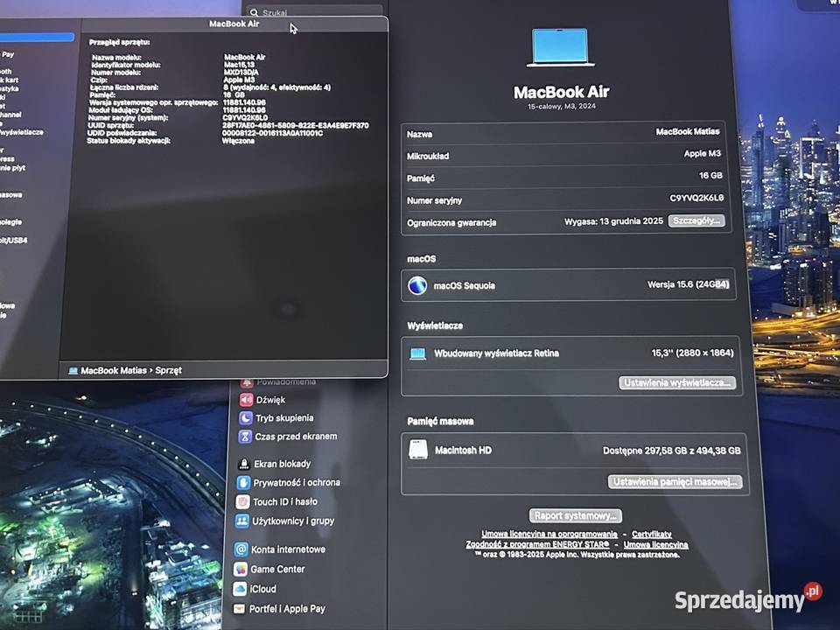
Task: Click Mac15,13 model identifier in system report
Action: pos(239,65)
